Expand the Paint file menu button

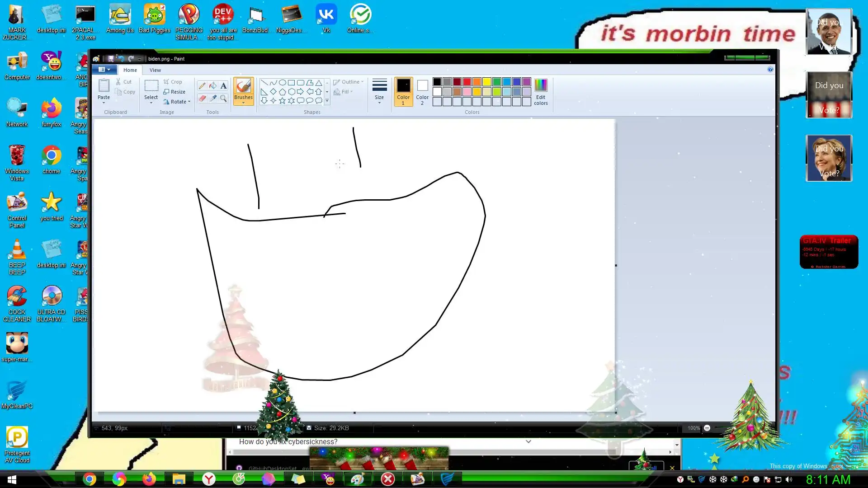104,70
